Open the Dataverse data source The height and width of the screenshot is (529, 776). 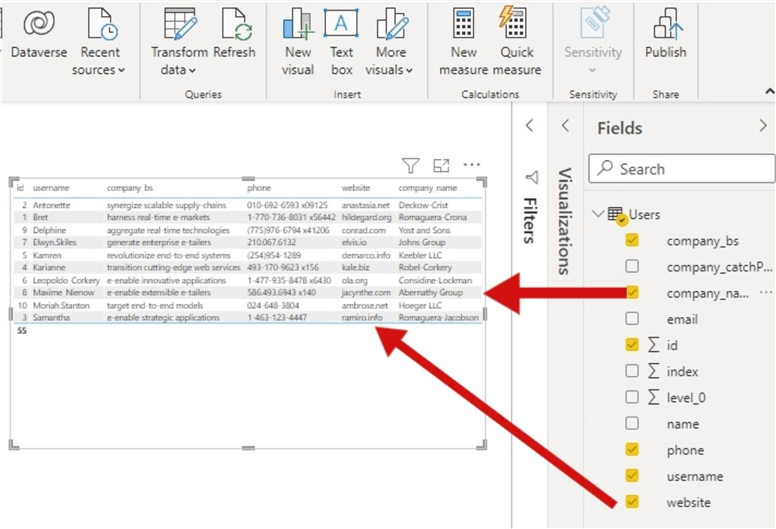click(x=39, y=35)
